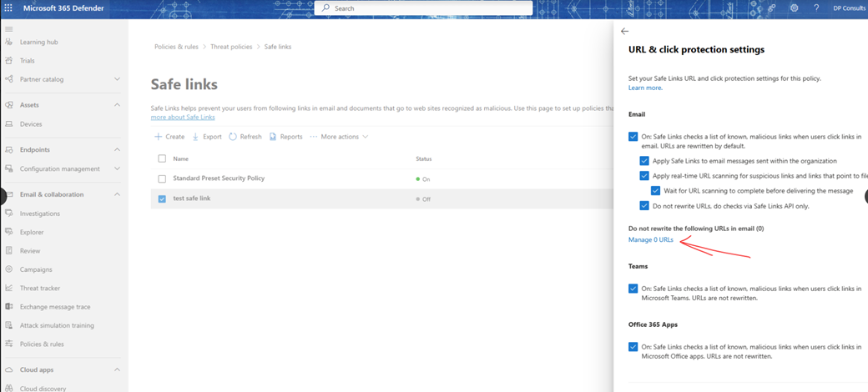Open Explorer in navigation

[x=32, y=232]
